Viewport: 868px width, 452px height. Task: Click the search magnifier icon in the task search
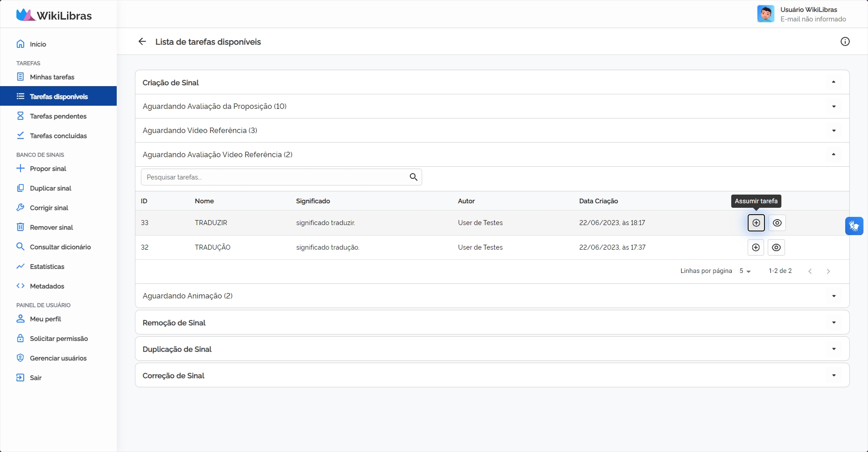point(413,177)
